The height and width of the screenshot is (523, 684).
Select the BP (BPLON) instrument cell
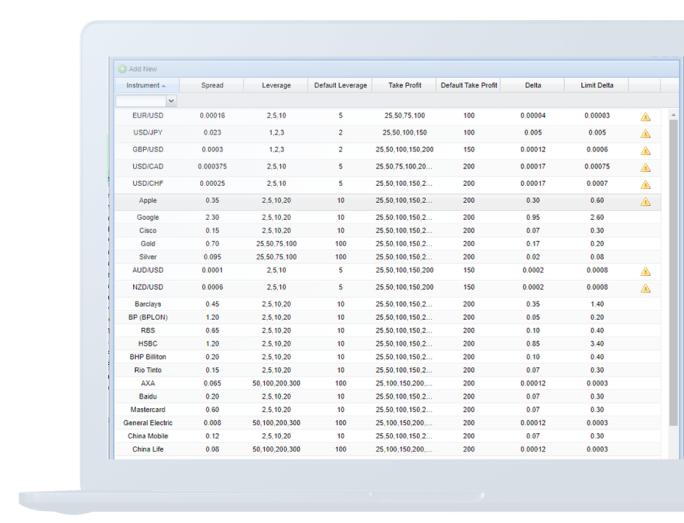click(x=147, y=317)
